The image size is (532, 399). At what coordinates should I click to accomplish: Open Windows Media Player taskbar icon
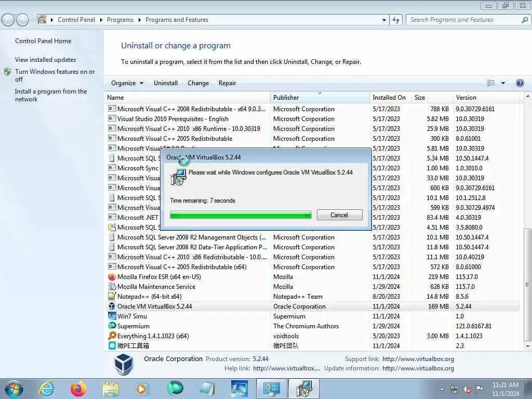click(x=141, y=389)
